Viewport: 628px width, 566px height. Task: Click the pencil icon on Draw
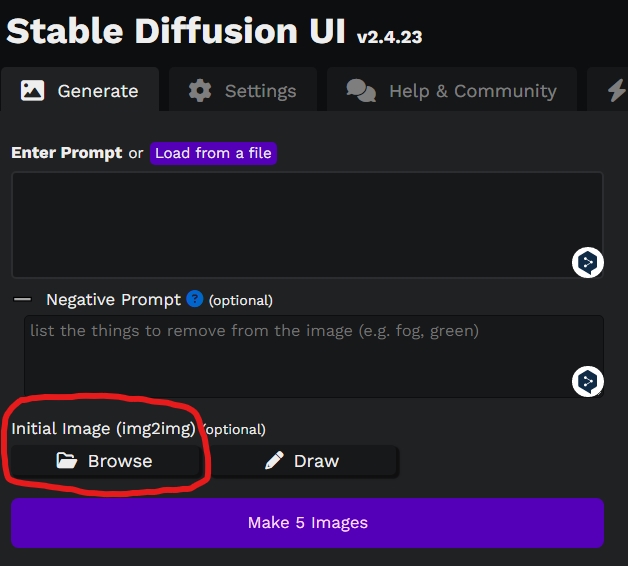(274, 461)
